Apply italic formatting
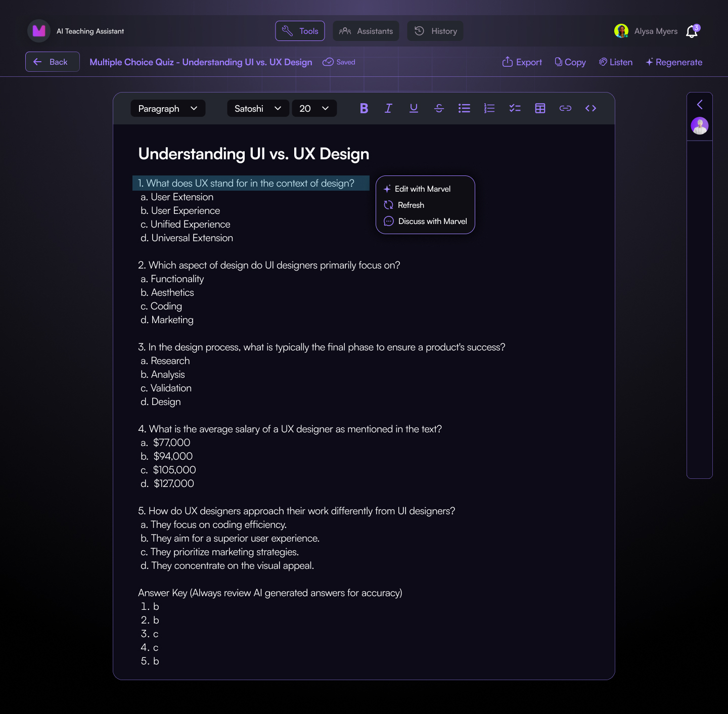This screenshot has width=728, height=714. 388,108
